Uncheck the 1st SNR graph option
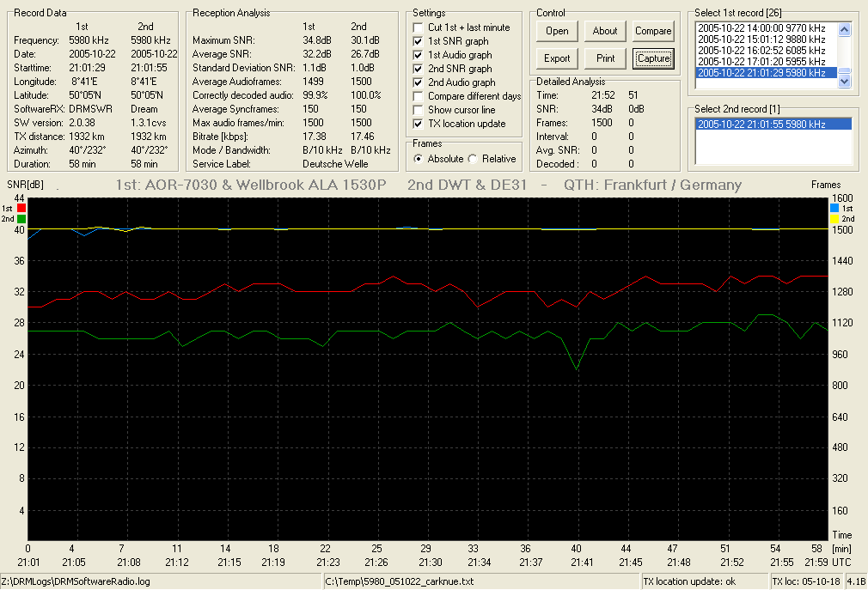 point(418,41)
